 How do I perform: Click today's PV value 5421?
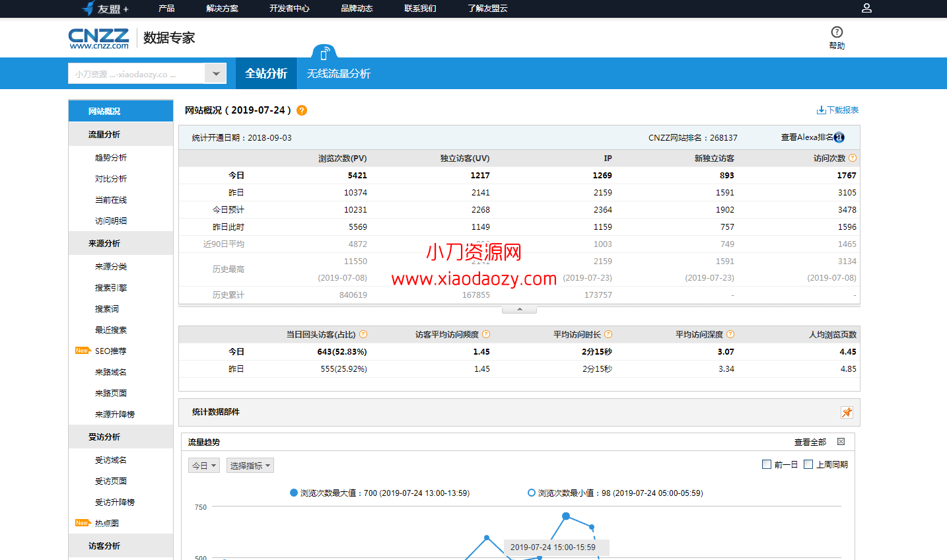(x=357, y=176)
